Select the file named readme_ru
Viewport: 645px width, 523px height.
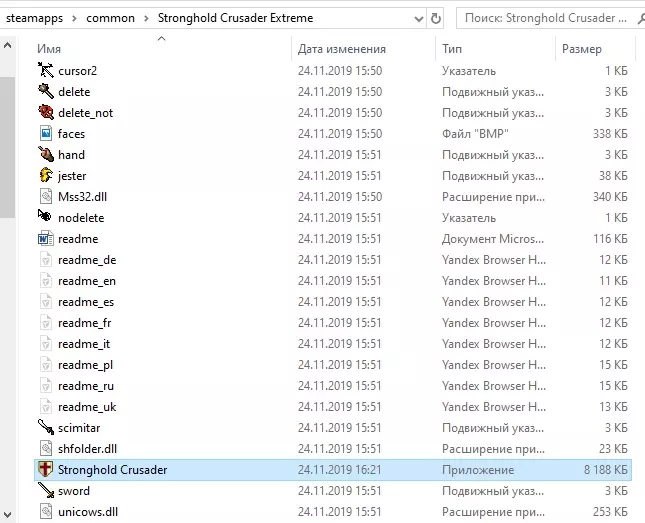[86, 386]
